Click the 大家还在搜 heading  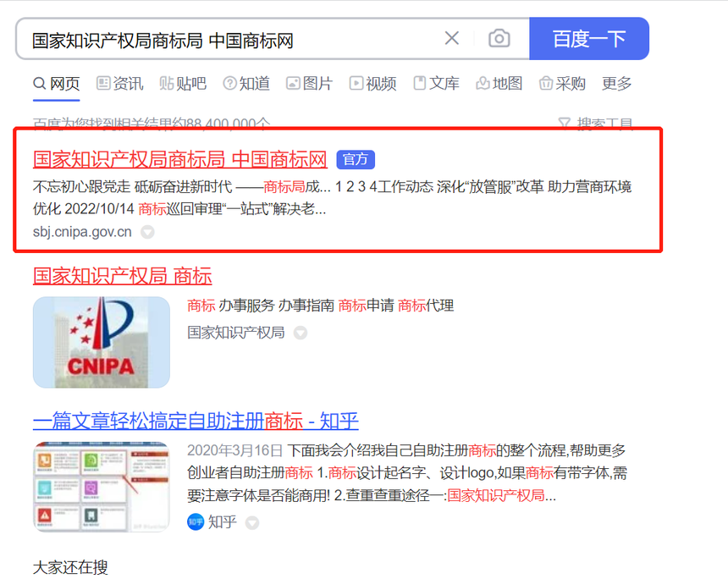[x=70, y=567]
